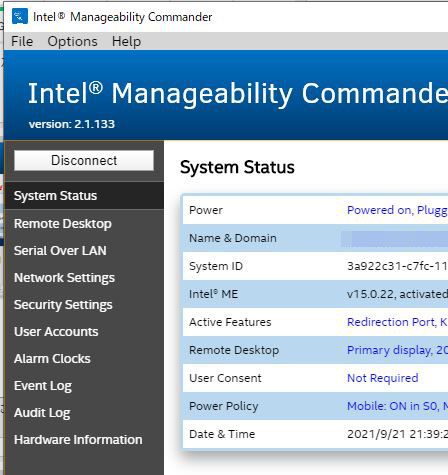Open the Network Settings section

coord(64,278)
